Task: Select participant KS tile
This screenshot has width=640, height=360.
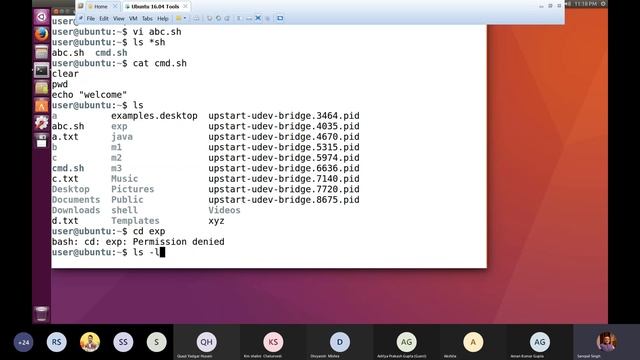Action: point(273,342)
